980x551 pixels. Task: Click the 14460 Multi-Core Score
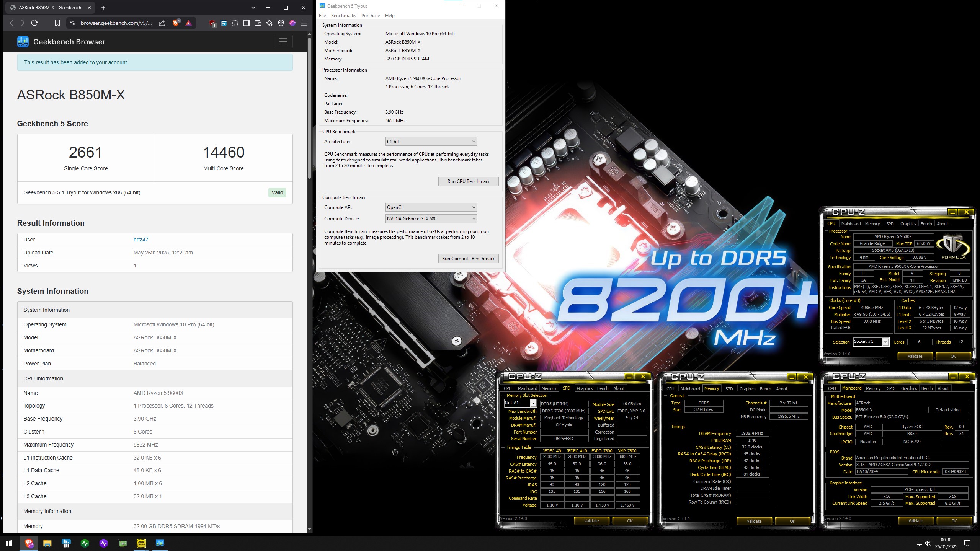[x=224, y=152]
